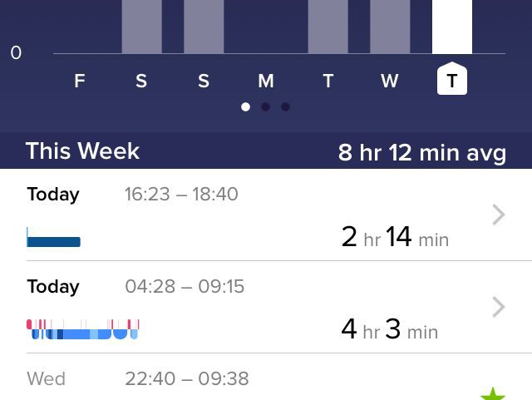Select the first page indicator dot
The width and height of the screenshot is (532, 400).
point(246,107)
